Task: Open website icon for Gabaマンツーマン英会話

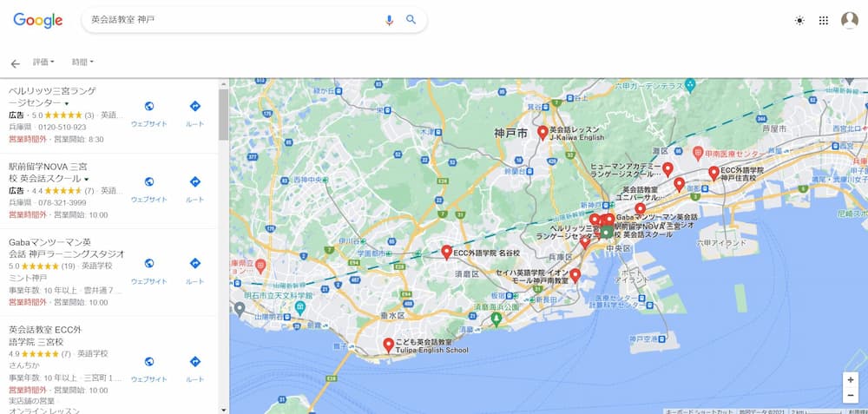Action: click(x=149, y=264)
